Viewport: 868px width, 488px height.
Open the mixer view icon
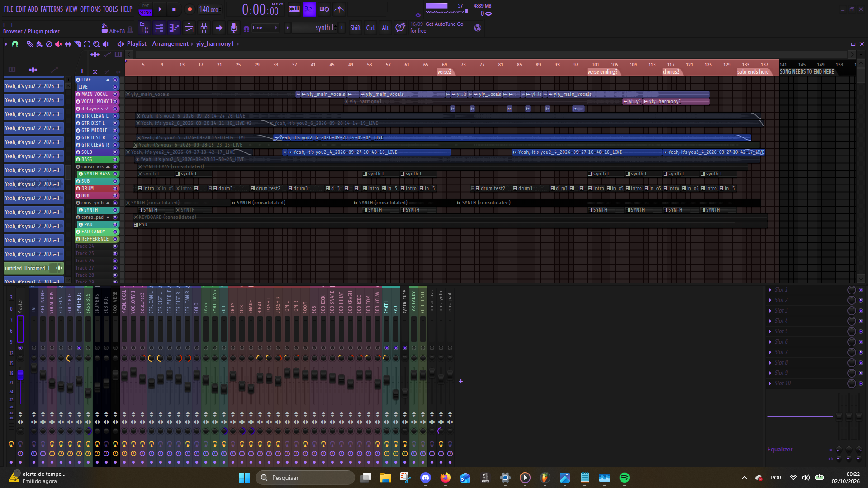204,28
